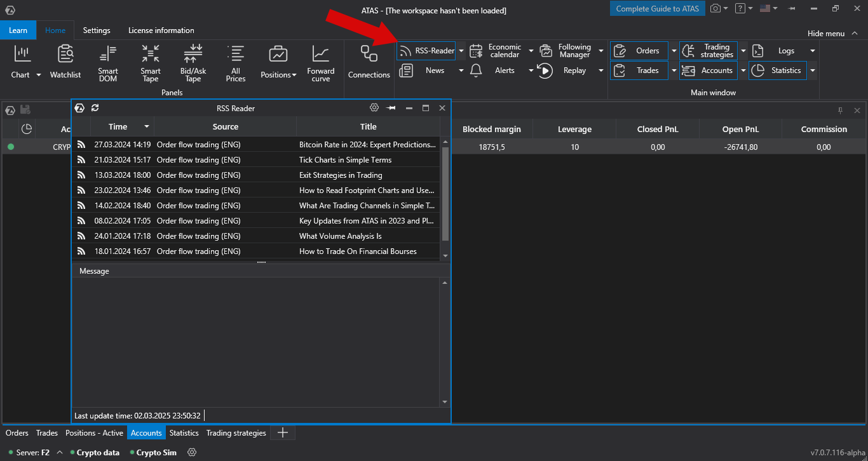Toggle the Orders main window button
Screen dimensions: 868x461
(639, 51)
